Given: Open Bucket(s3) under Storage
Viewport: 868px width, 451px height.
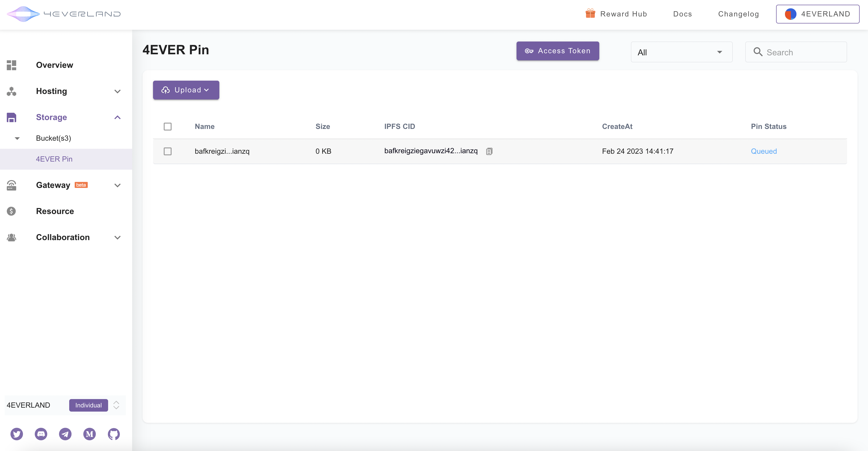Looking at the screenshot, I should coord(53,138).
